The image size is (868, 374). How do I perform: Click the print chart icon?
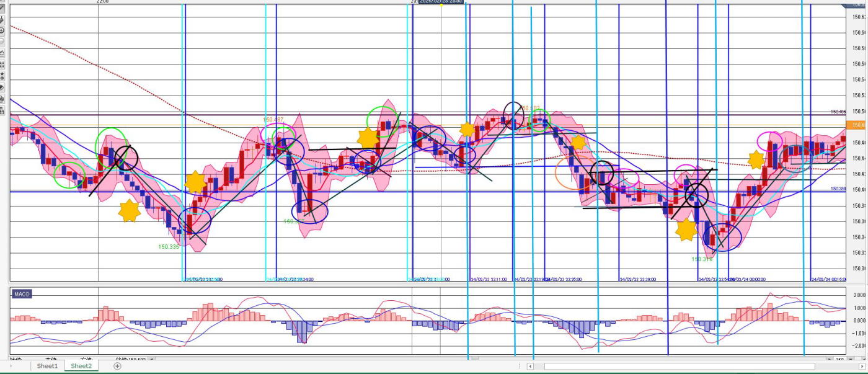point(2,99)
